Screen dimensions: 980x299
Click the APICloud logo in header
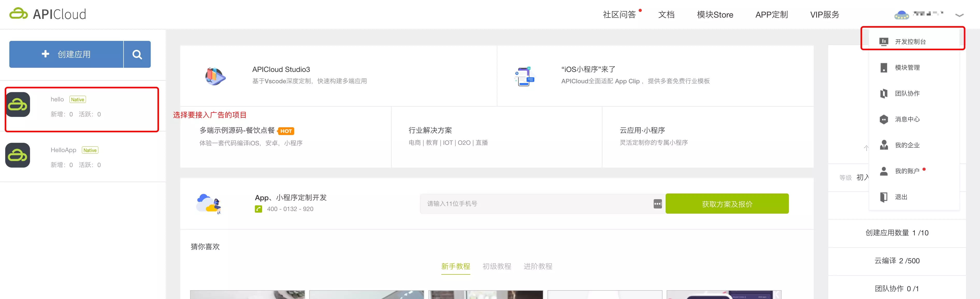coord(48,14)
